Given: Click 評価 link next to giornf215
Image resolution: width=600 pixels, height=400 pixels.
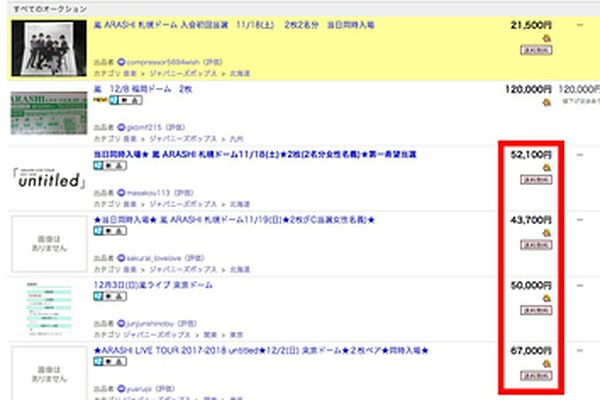Looking at the screenshot, I should click(175, 127).
